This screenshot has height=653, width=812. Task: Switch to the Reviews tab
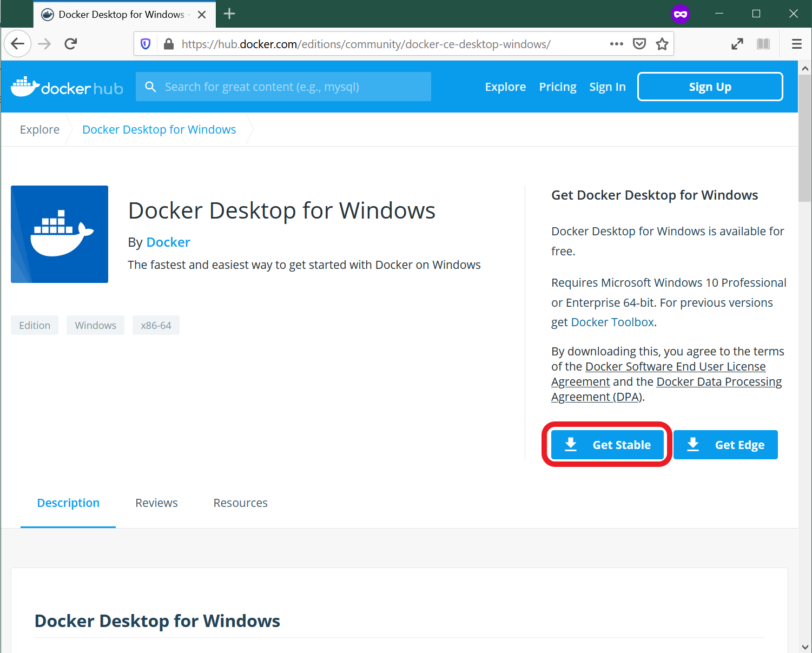point(156,503)
